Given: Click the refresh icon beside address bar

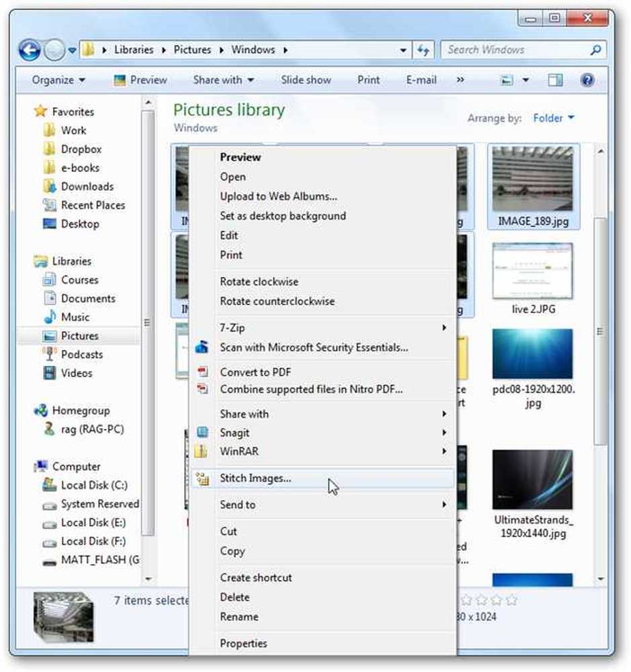Looking at the screenshot, I should coord(423,50).
